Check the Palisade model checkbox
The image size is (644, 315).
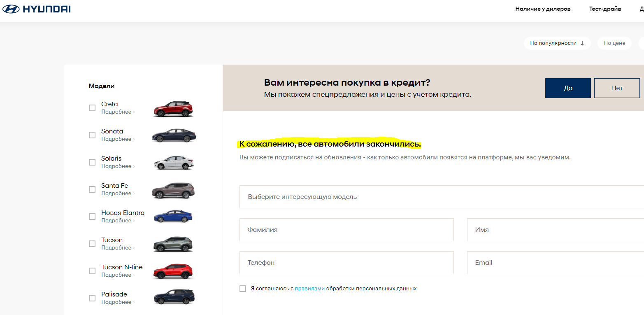(92, 298)
